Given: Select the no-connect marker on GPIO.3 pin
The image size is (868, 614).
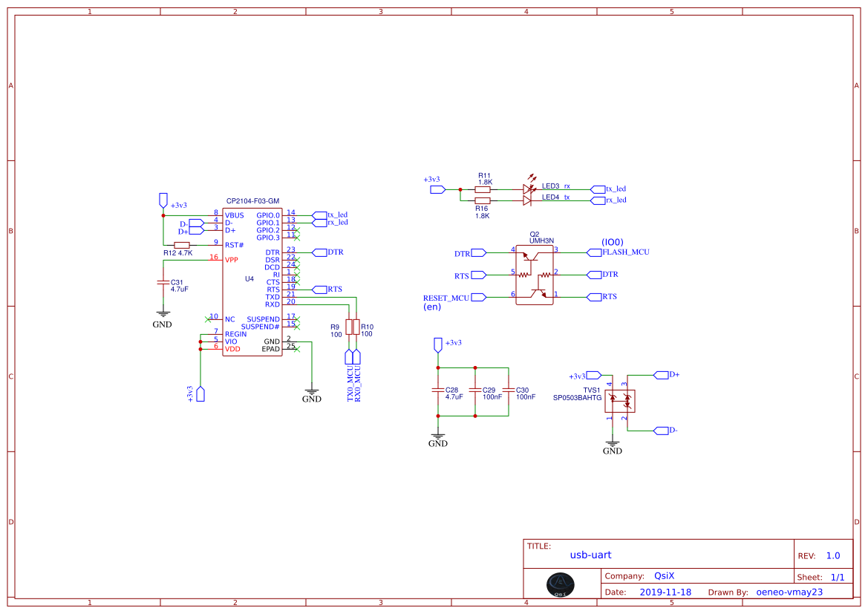Looking at the screenshot, I should 297,238.
